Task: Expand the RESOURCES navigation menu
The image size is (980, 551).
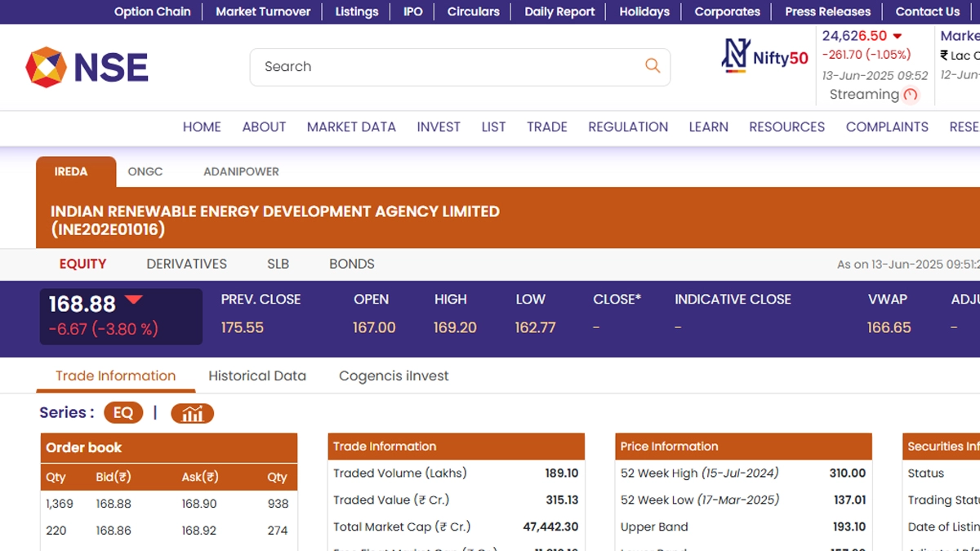Action: click(786, 127)
